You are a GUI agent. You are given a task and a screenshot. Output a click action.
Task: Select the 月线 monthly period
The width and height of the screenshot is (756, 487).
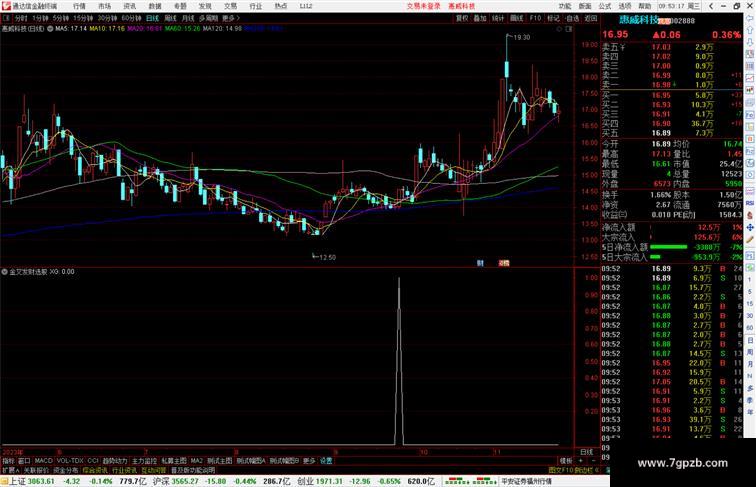point(188,18)
